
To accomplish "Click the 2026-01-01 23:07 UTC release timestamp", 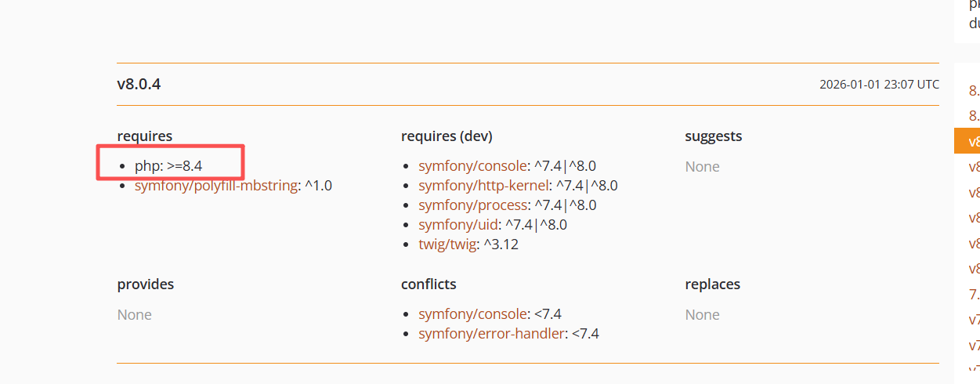I will click(879, 85).
